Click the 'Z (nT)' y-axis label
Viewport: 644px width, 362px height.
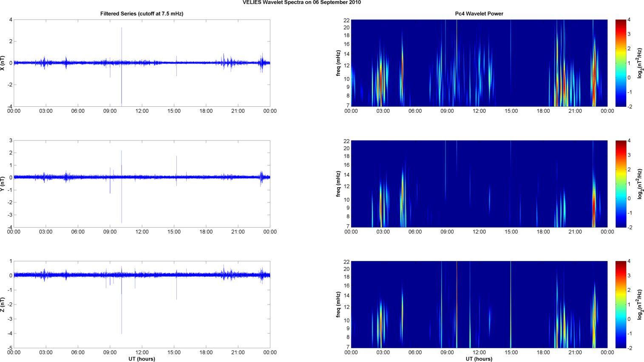pyautogui.click(x=3, y=305)
